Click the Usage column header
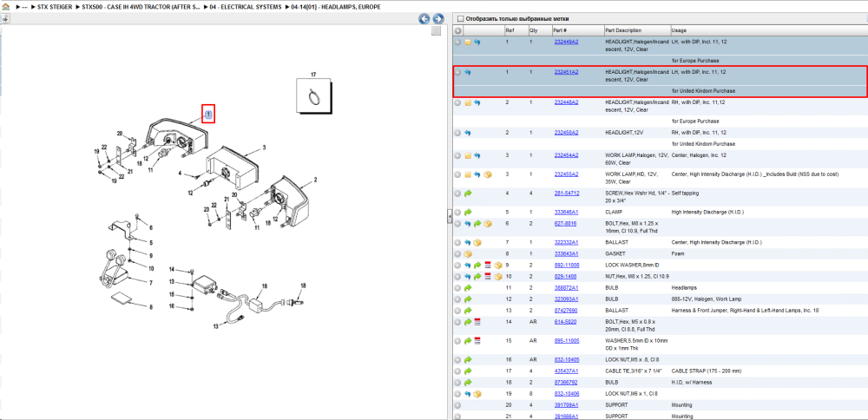 click(x=678, y=30)
